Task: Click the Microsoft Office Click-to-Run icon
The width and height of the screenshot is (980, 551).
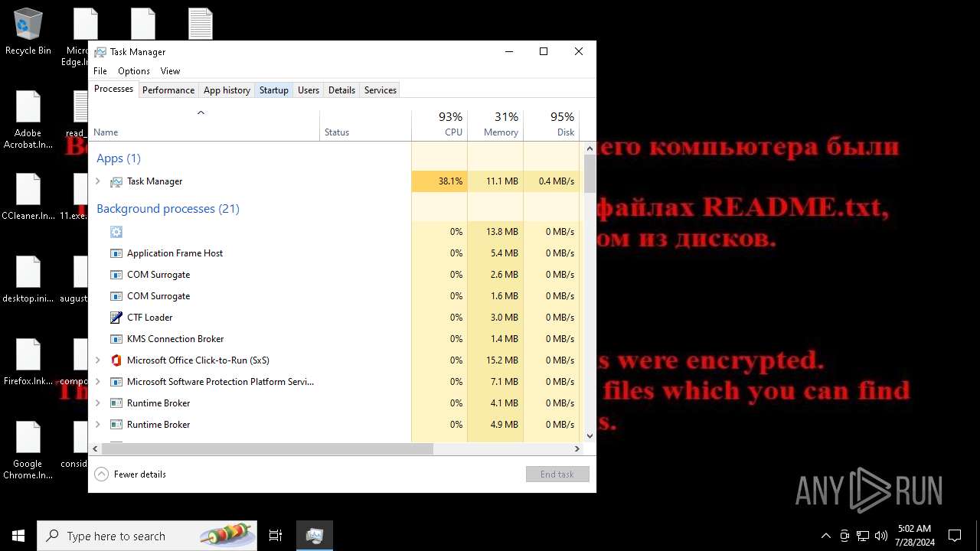Action: (x=116, y=360)
